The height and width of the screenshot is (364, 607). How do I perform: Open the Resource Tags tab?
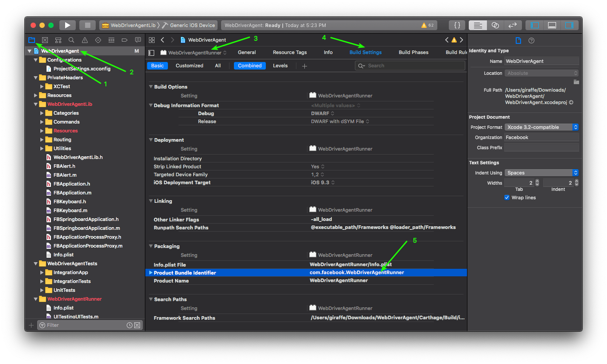(290, 52)
